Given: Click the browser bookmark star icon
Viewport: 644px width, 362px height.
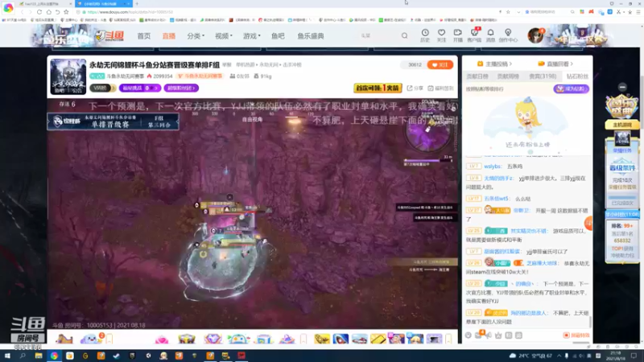Looking at the screenshot, I should (x=66, y=12).
